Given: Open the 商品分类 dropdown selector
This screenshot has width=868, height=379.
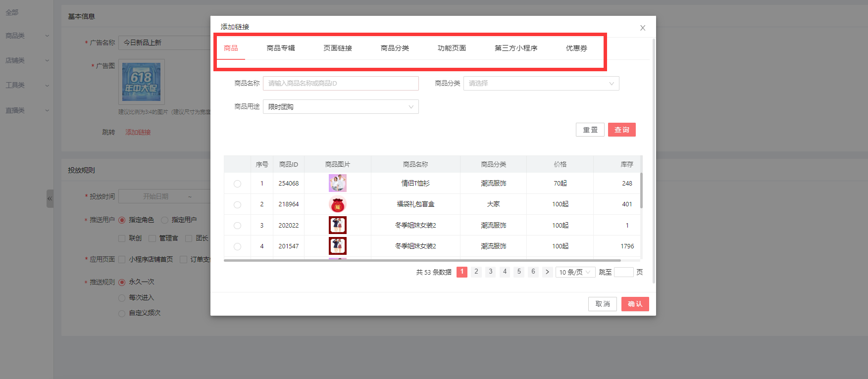Looking at the screenshot, I should click(541, 83).
